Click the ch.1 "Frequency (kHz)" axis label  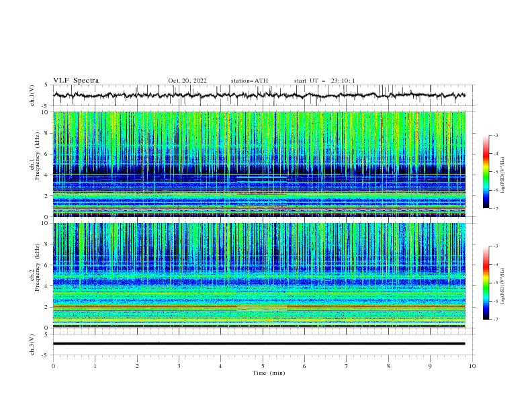pyautogui.click(x=38, y=156)
